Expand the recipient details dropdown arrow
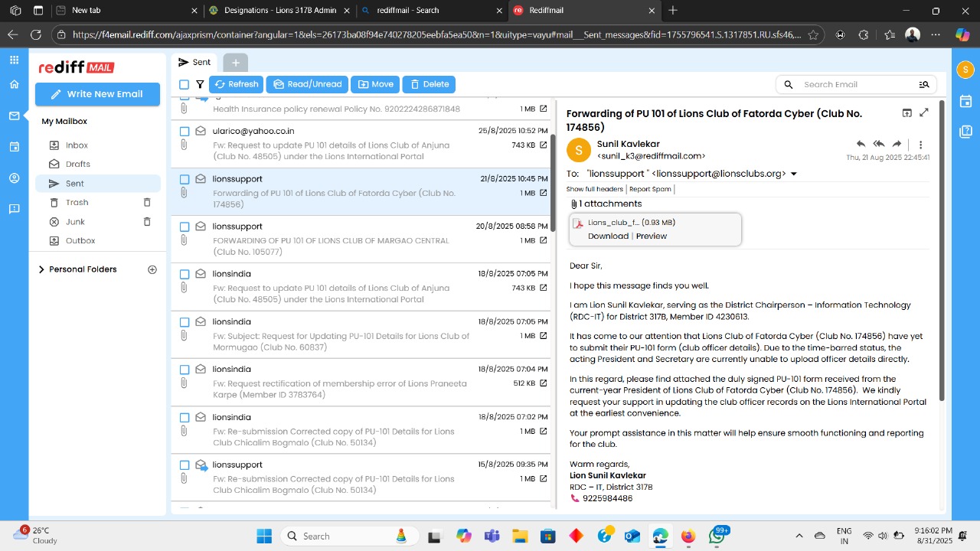 [794, 174]
